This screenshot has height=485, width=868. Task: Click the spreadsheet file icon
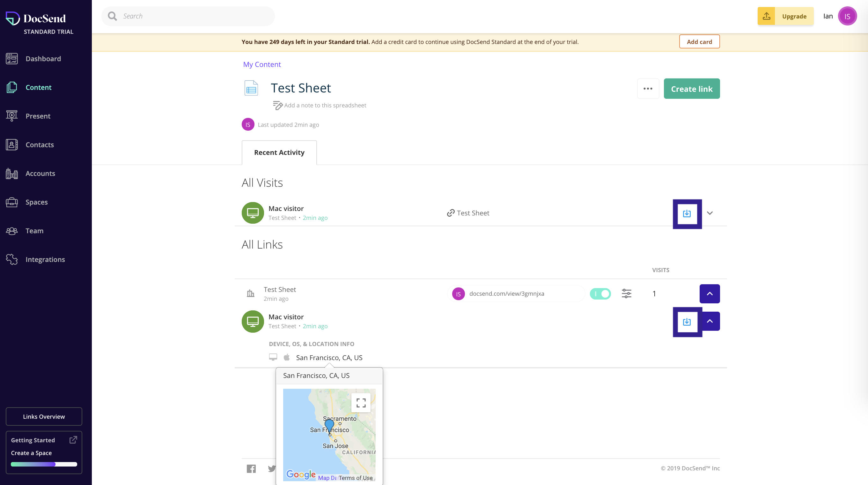click(x=251, y=88)
